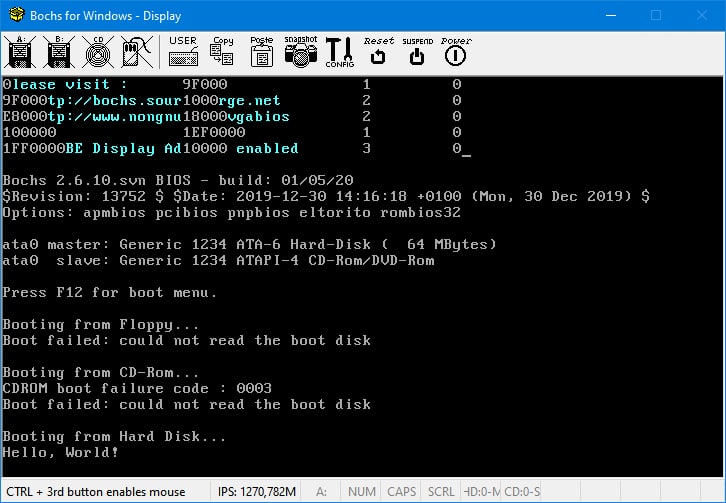Click the '1FF0000BE Display' line text
Viewport: 726px width, 503px height.
click(x=150, y=148)
